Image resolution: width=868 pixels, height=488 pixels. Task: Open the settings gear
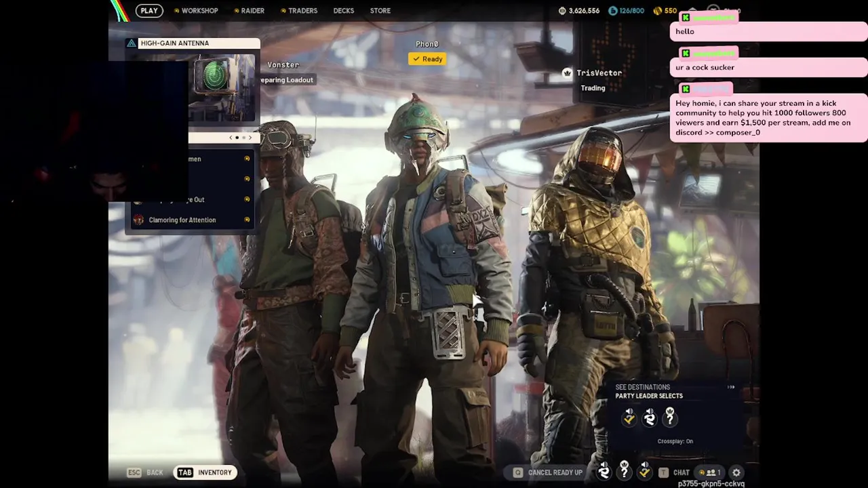[736, 472]
